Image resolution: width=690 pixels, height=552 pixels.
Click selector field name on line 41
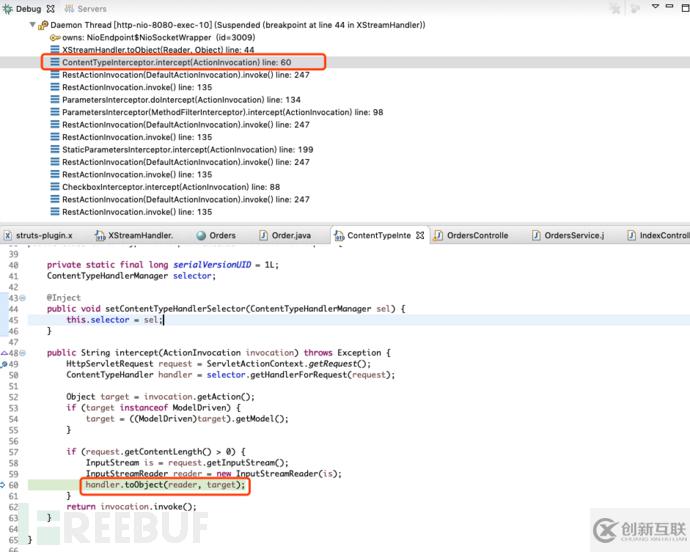192,276
